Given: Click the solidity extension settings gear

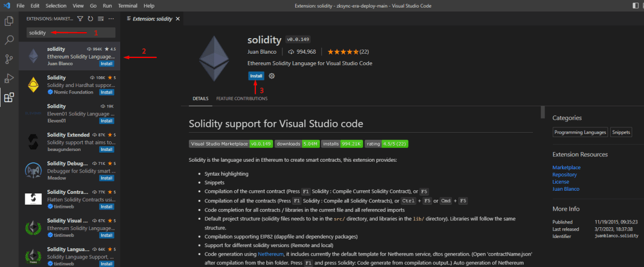Looking at the screenshot, I should 272,76.
